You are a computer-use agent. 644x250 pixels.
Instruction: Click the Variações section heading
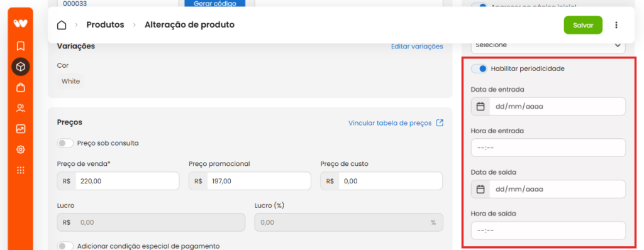pos(76,46)
